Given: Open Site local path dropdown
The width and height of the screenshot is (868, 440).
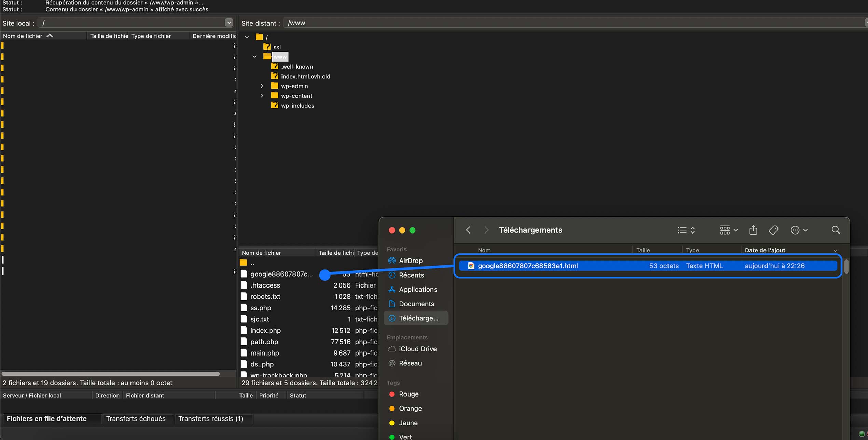Looking at the screenshot, I should 229,23.
